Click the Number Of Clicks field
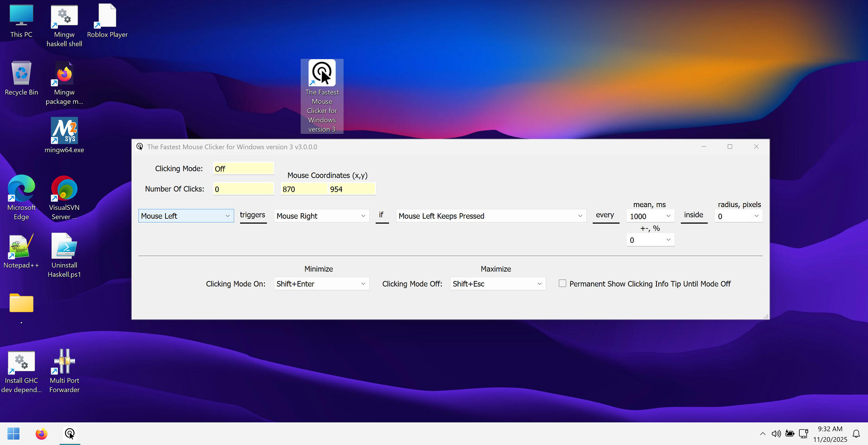This screenshot has width=868, height=445. pos(243,189)
